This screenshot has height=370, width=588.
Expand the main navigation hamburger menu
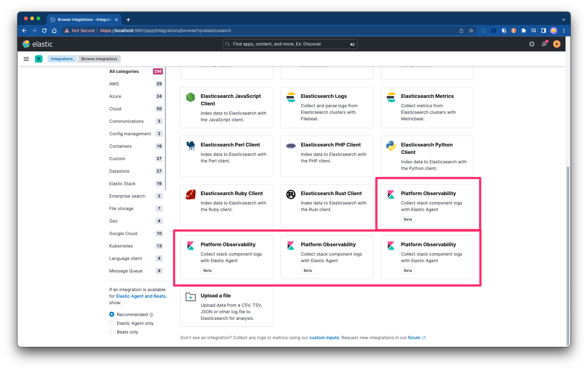(x=26, y=59)
